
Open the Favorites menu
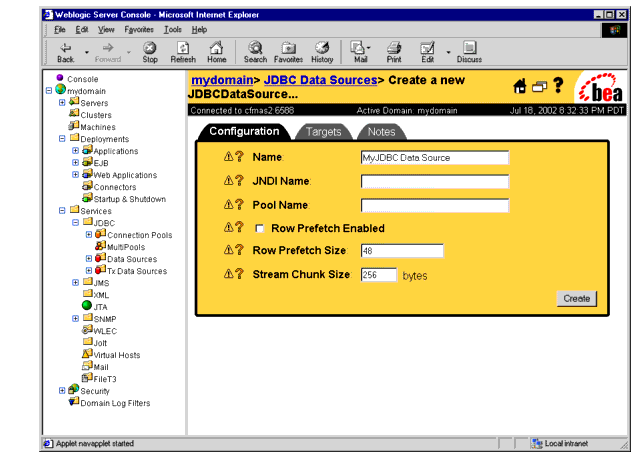(139, 30)
